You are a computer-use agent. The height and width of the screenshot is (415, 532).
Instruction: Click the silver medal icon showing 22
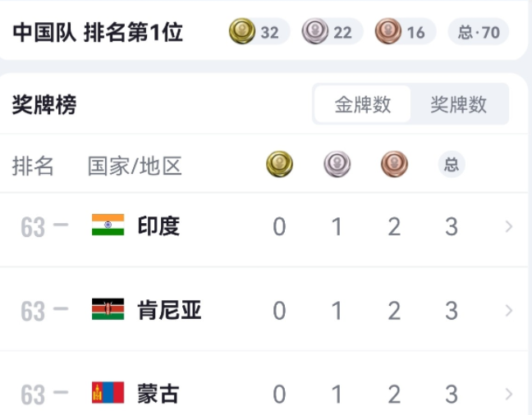coord(315,32)
